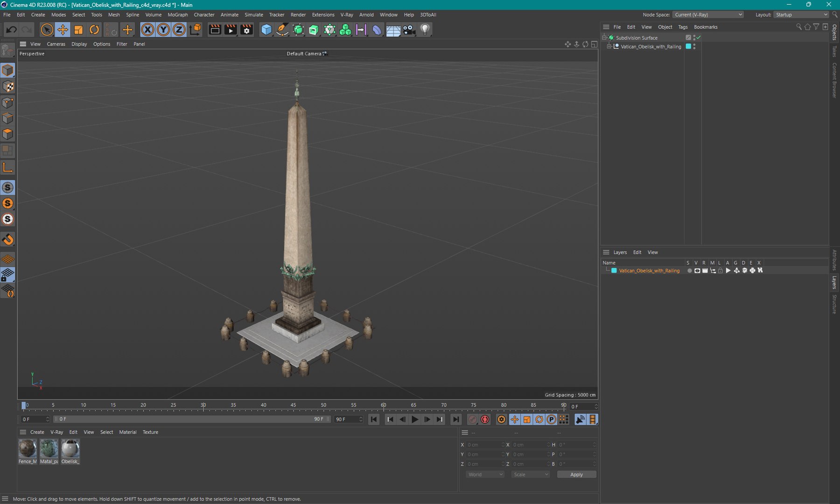Select the Obelisk_ material thumbnail
The width and height of the screenshot is (840, 504).
click(x=70, y=448)
